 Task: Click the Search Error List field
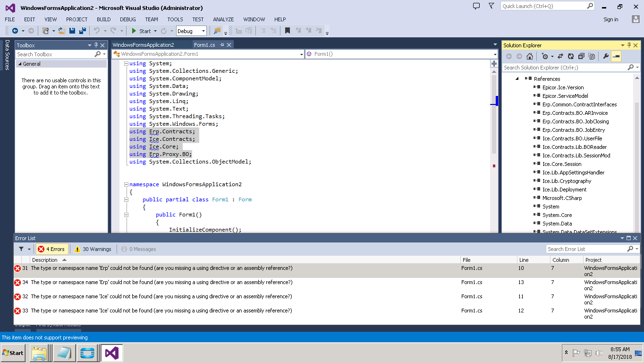(x=586, y=249)
